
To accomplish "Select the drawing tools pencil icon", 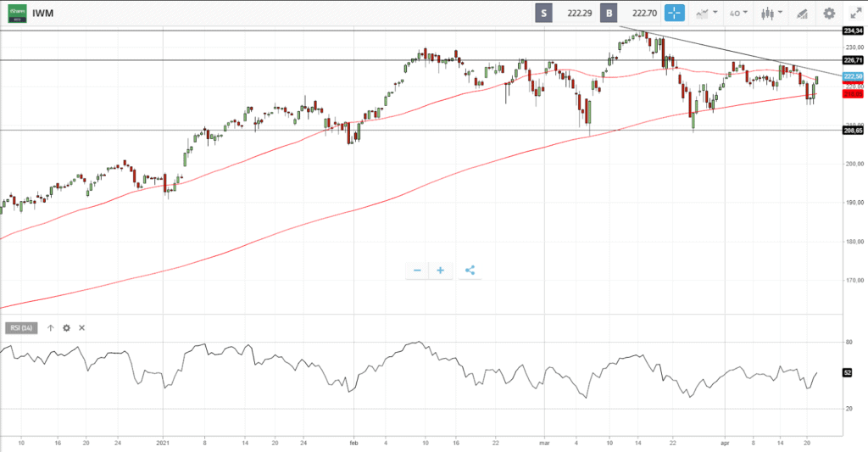I will 802,14.
